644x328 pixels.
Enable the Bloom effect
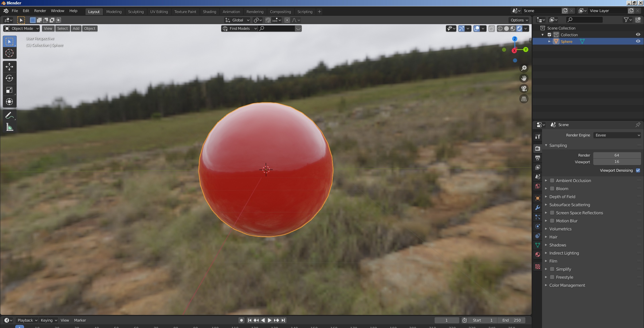pyautogui.click(x=552, y=188)
